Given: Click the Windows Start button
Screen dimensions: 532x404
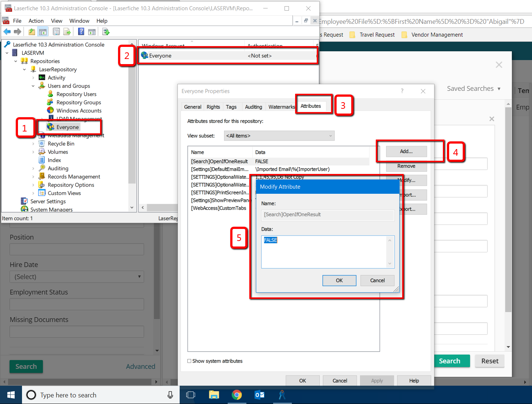Looking at the screenshot, I should click(11, 395).
